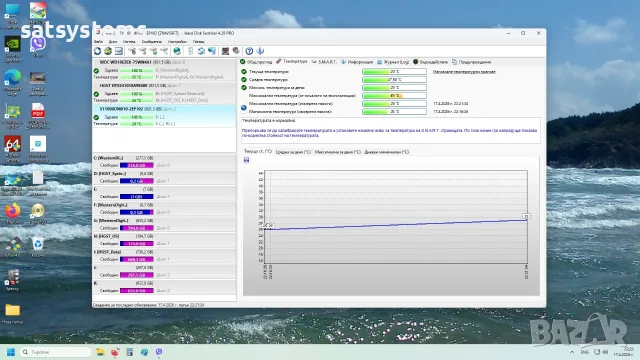Image resolution: width=640 pixels, height=360 pixels.
Task: Select the Максимална за деня chart tab
Action: point(338,152)
